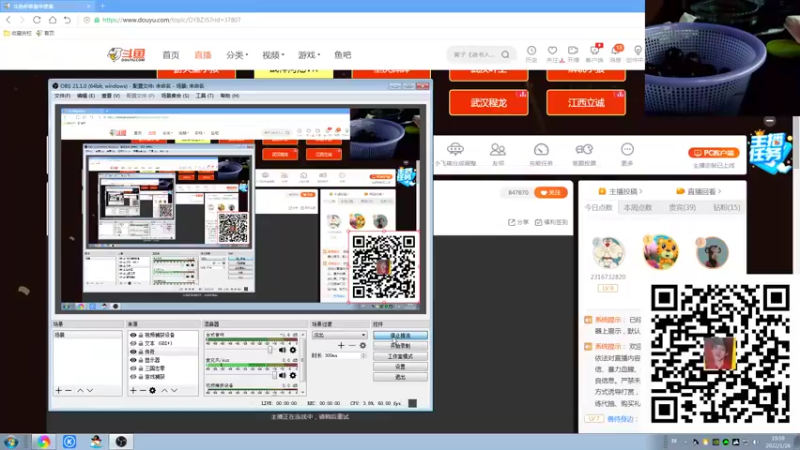800x450 pixels.
Task: Open the 客户端 download icon
Action: pos(594,53)
